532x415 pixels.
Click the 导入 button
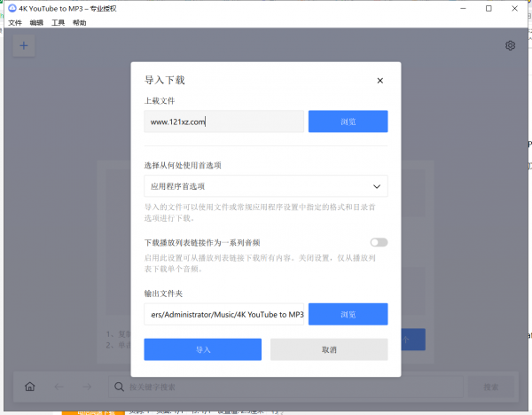(x=202, y=349)
